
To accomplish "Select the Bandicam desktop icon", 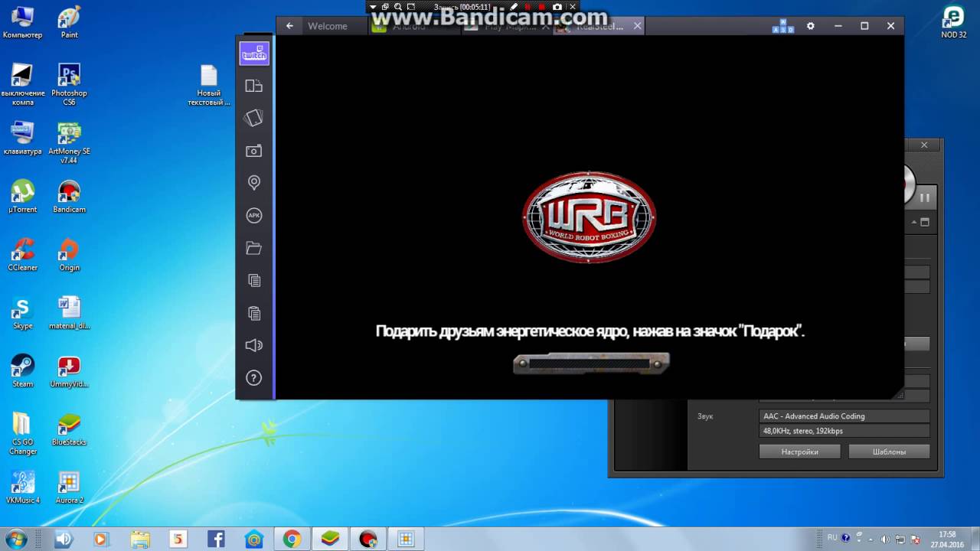I will point(69,197).
